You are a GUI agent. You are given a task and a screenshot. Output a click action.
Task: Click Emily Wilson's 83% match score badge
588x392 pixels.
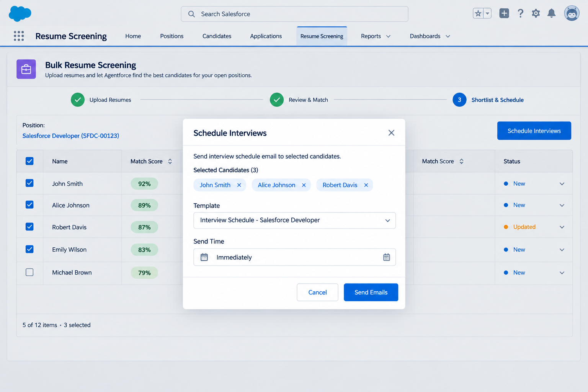point(144,250)
